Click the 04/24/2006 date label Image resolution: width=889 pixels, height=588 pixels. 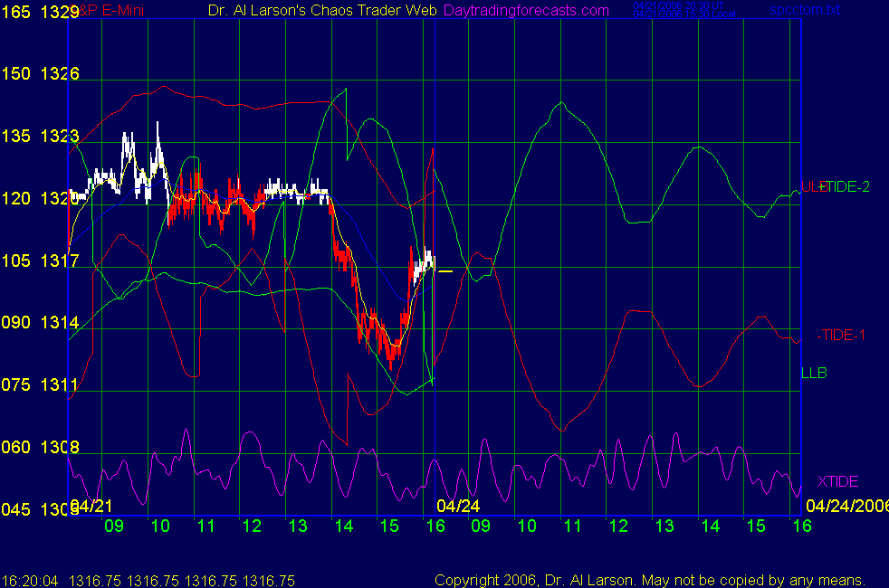(x=847, y=506)
